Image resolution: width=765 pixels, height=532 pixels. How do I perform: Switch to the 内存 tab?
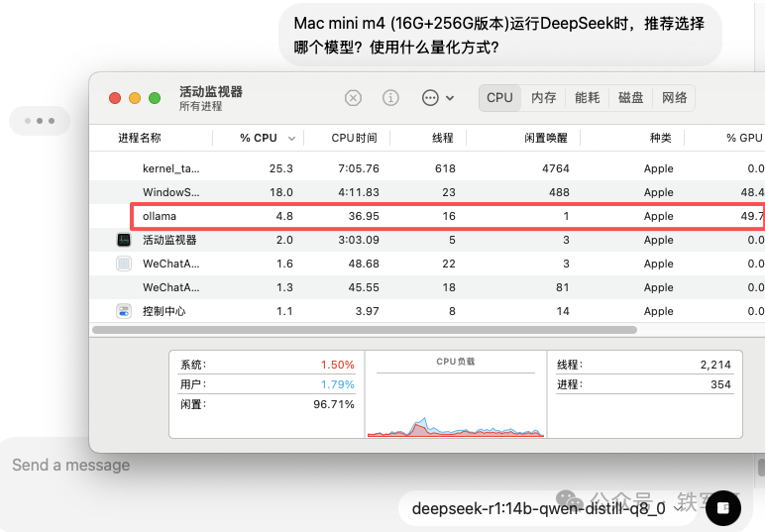543,98
